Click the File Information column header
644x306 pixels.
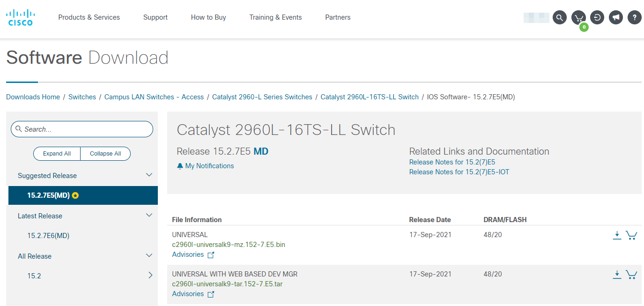tap(197, 220)
